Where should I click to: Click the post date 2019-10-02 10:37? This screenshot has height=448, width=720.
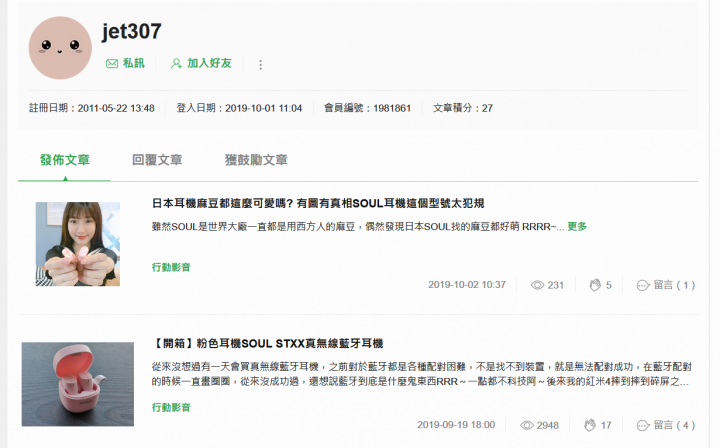[467, 285]
